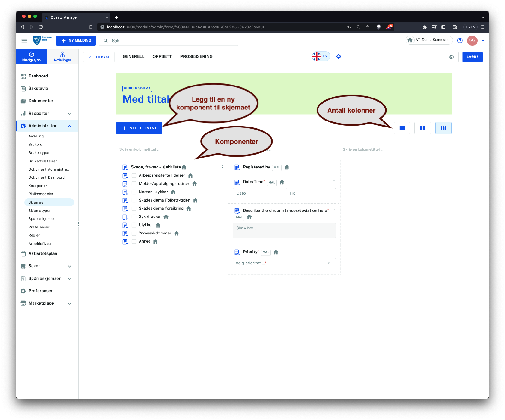Select the single column layout icon
Image resolution: width=505 pixels, height=420 pixels.
(402, 128)
